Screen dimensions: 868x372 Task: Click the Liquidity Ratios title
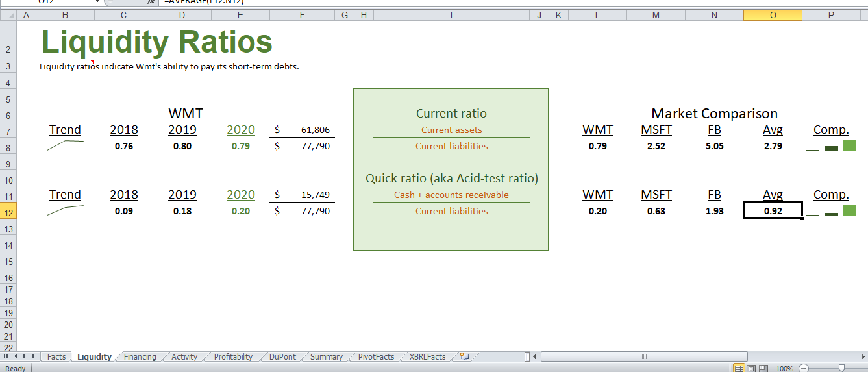coord(157,42)
